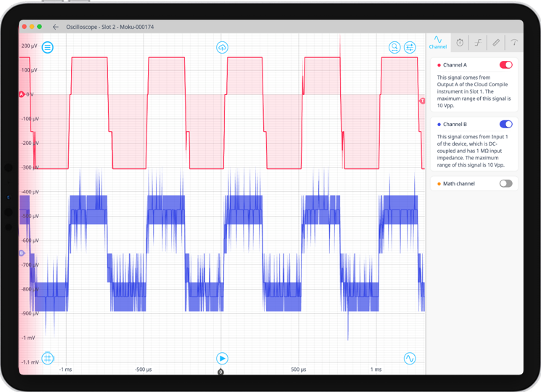
Task: Click the Channel A zero-level marker
Action: point(21,94)
